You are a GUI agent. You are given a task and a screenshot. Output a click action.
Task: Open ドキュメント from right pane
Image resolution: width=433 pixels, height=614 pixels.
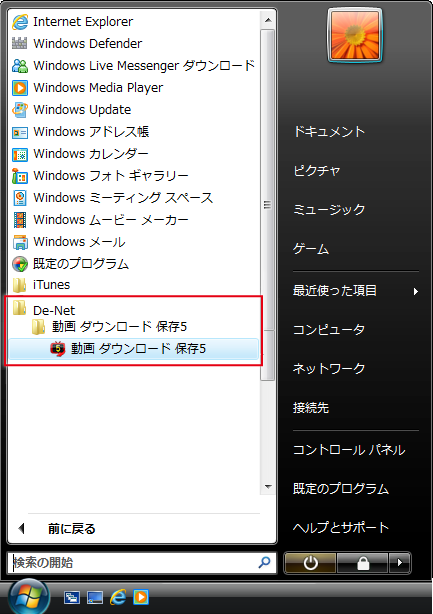point(329,132)
